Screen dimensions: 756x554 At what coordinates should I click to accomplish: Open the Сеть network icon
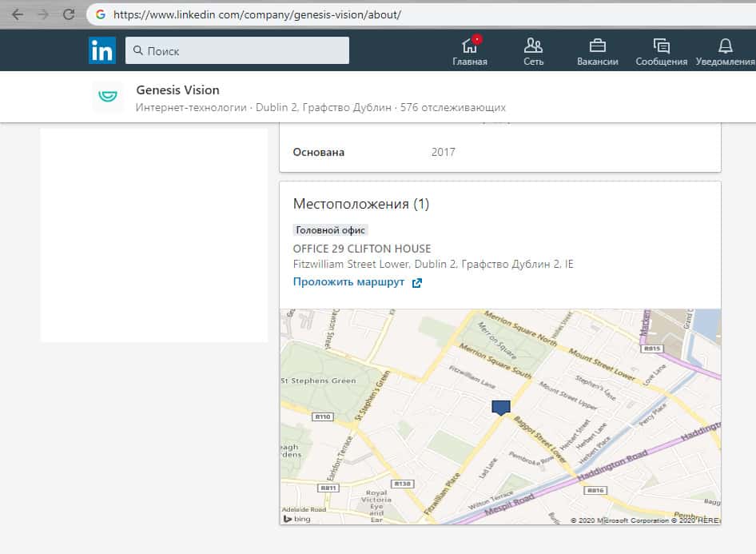[x=533, y=45]
